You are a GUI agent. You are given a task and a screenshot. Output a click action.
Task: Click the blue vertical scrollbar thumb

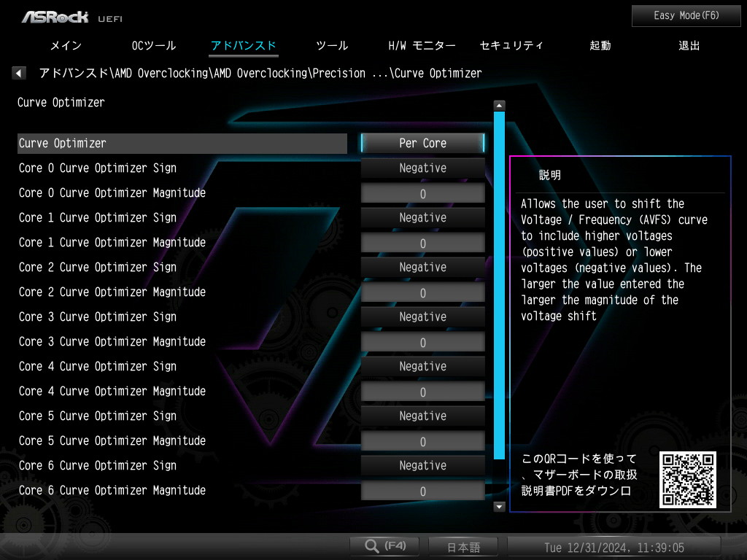click(x=499, y=285)
